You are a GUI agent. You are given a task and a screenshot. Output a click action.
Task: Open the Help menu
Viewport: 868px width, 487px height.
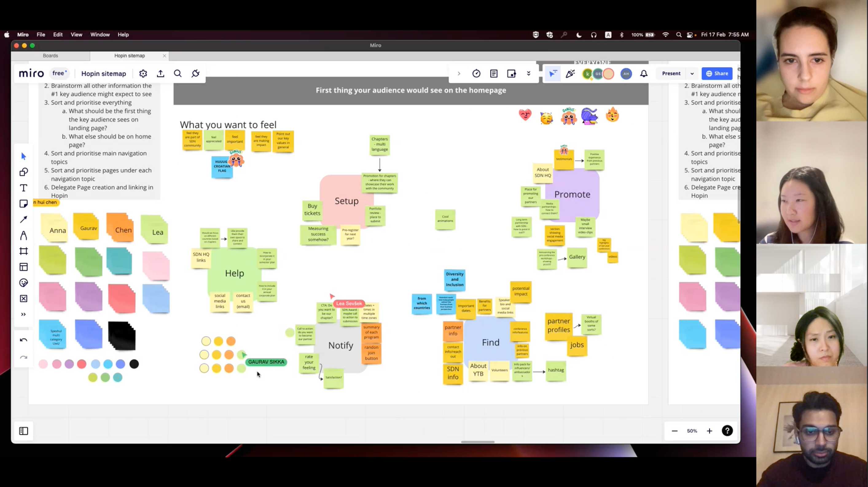[123, 34]
